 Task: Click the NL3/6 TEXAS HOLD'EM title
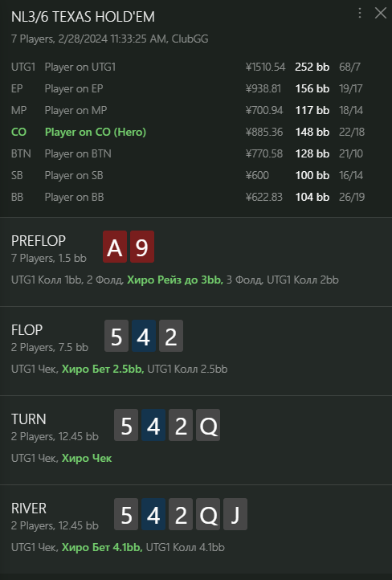point(83,17)
